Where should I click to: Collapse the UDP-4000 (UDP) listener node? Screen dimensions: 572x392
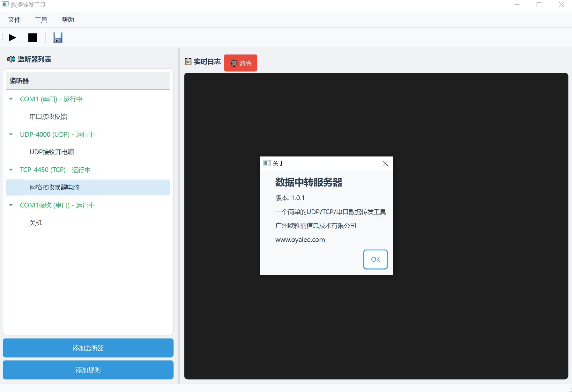(x=11, y=134)
